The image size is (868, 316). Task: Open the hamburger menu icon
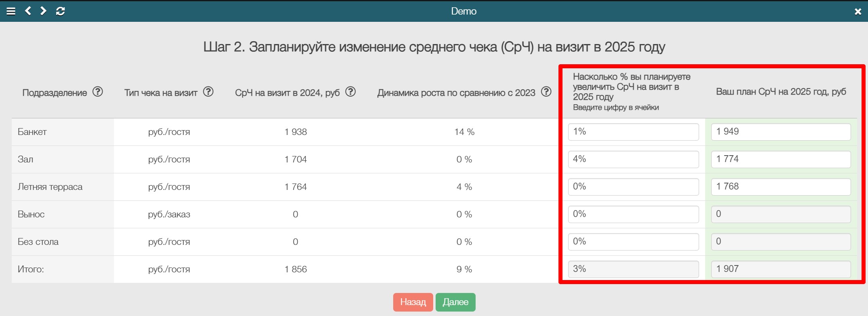(11, 11)
